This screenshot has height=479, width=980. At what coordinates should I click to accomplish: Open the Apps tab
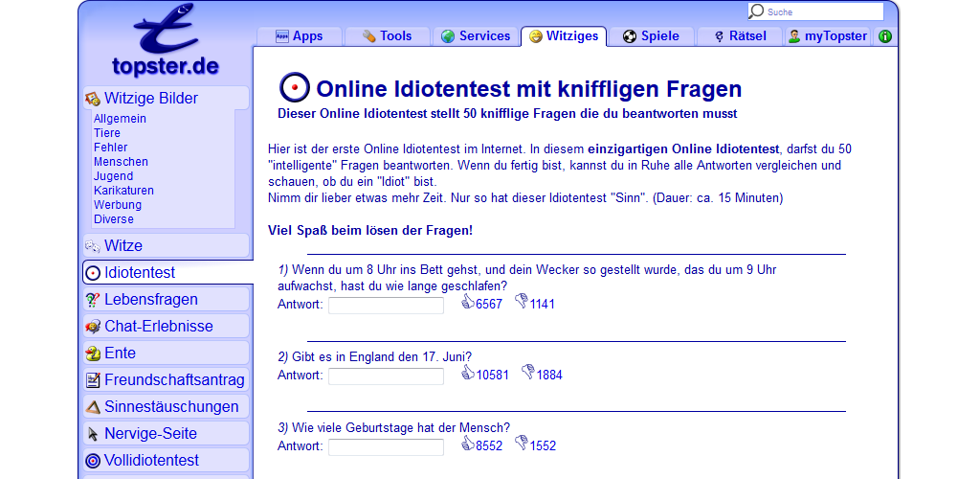(x=300, y=36)
